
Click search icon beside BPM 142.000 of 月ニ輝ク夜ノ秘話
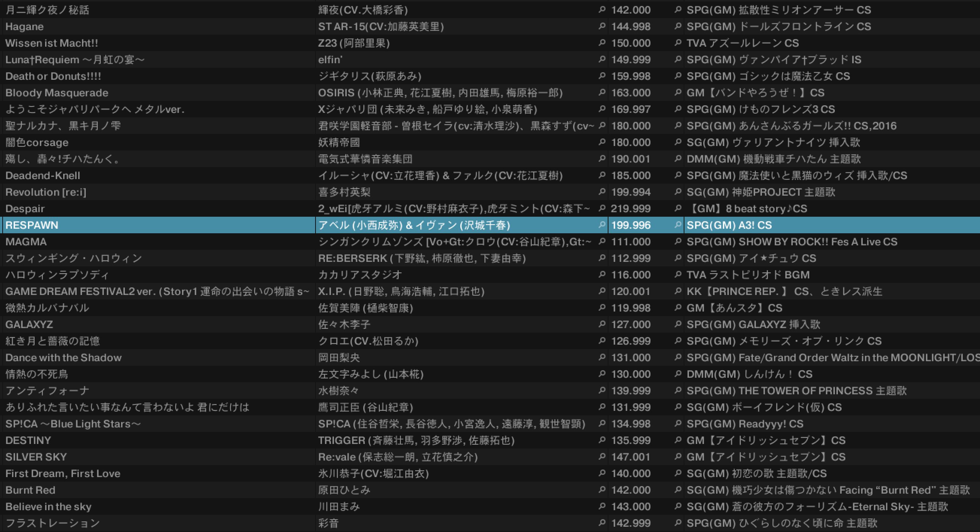[602, 9]
